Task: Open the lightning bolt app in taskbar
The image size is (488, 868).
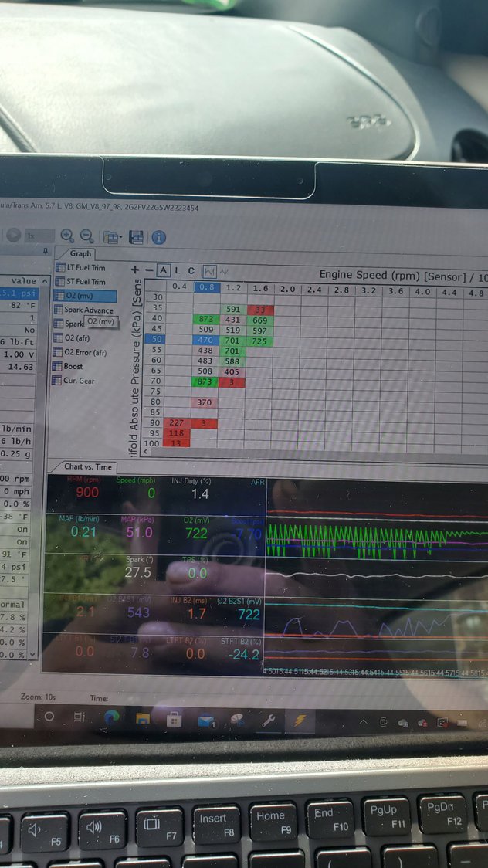Action: [297, 721]
